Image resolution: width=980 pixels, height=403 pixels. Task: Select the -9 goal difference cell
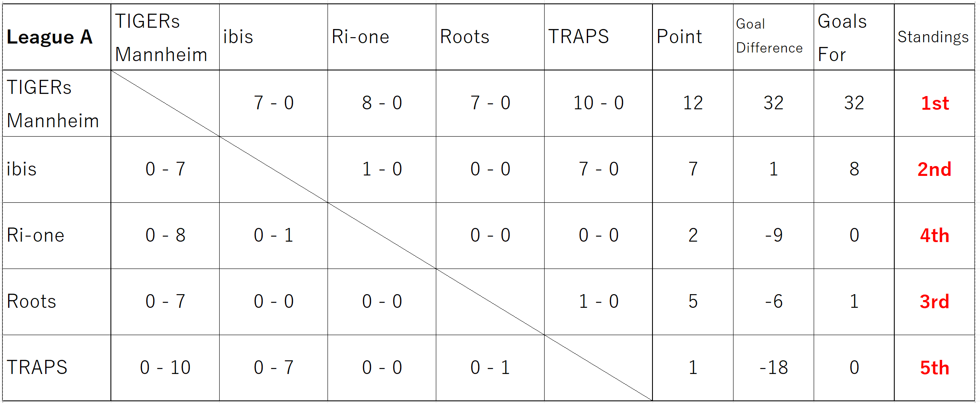[x=773, y=236]
